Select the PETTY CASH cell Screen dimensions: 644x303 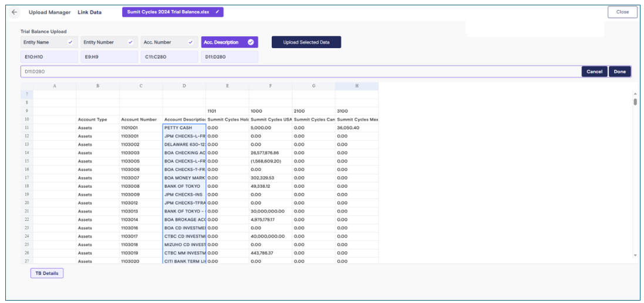pos(184,127)
